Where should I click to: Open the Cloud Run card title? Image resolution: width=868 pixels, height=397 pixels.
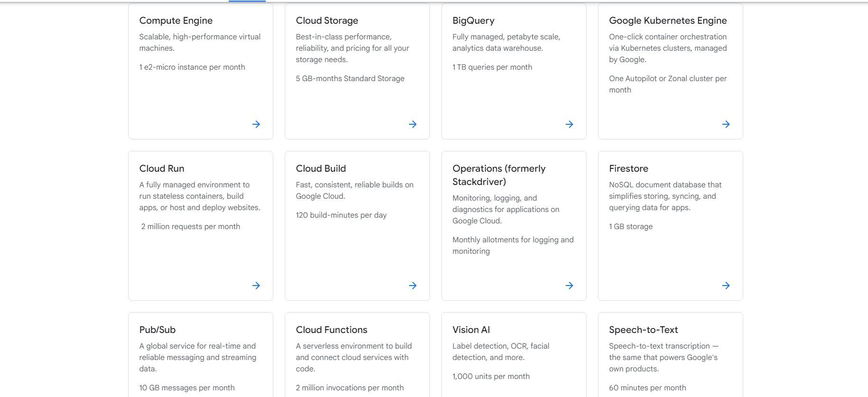click(x=162, y=168)
